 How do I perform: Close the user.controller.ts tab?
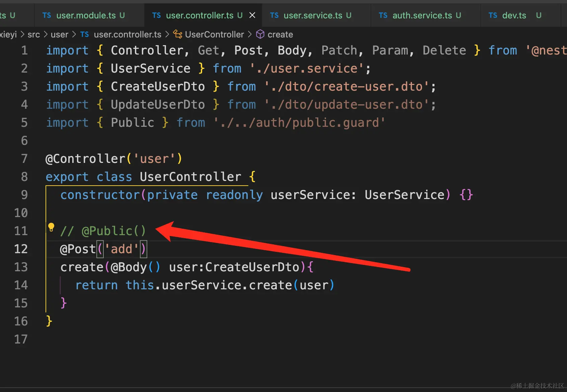(x=252, y=15)
